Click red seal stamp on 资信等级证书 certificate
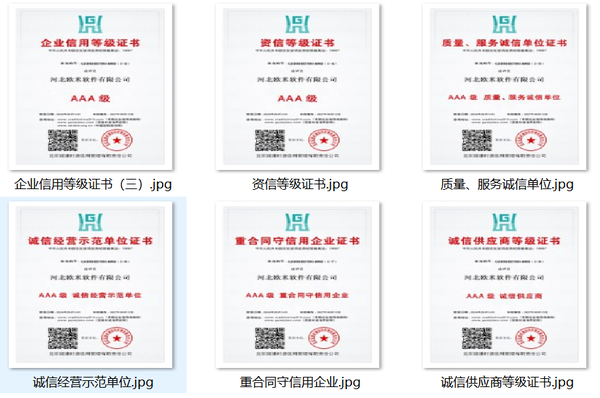The image size is (600, 398). pos(324,140)
